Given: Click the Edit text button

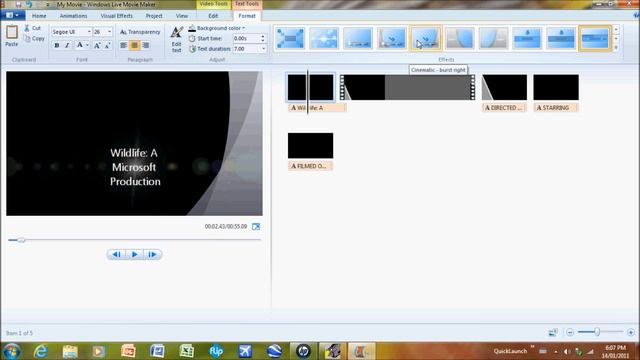Looking at the screenshot, I should click(176, 39).
